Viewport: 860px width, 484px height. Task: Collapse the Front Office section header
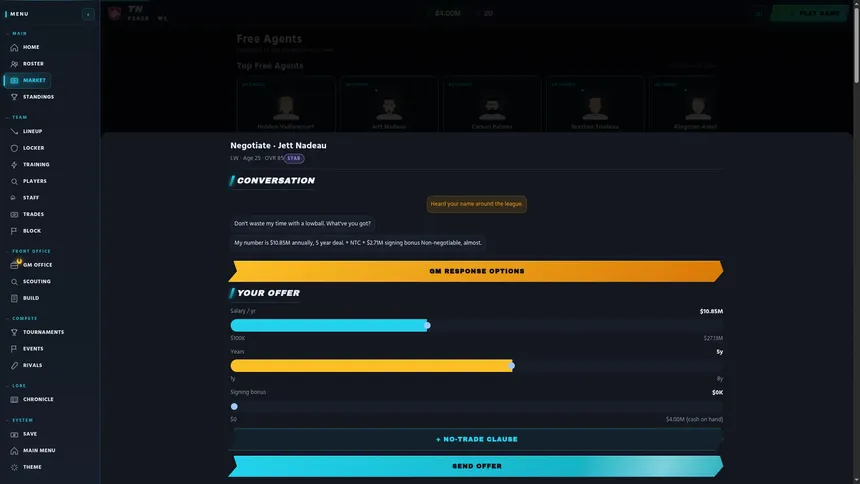(29, 251)
